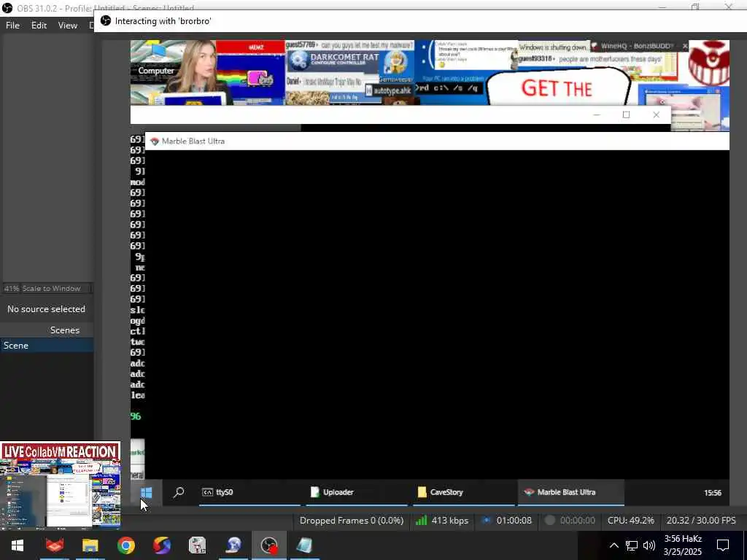The height and width of the screenshot is (560, 747).
Task: Click the Computer icon in banner image
Action: tap(156, 58)
